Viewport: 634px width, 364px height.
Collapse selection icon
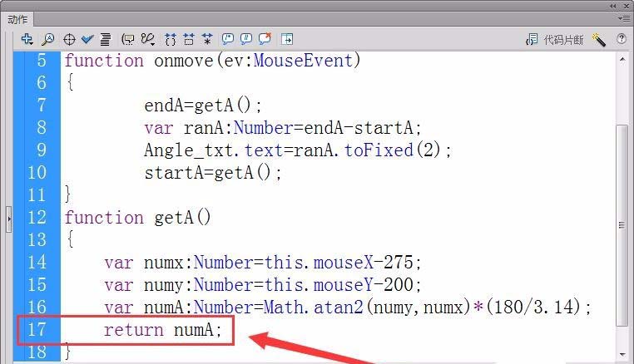click(x=189, y=39)
